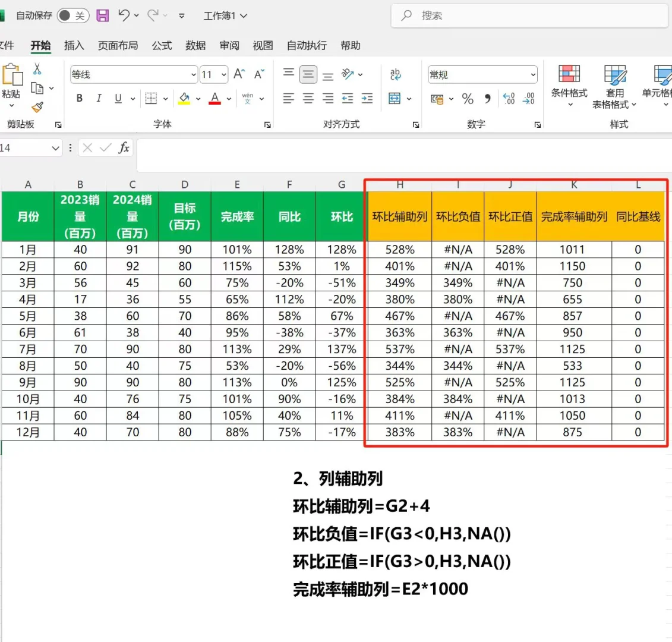The image size is (672, 642).
Task: Click the Increase Font Size icon
Action: [x=239, y=74]
